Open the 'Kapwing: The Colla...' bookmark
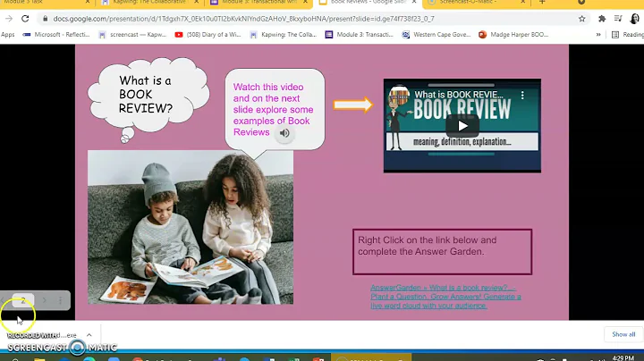 click(284, 35)
